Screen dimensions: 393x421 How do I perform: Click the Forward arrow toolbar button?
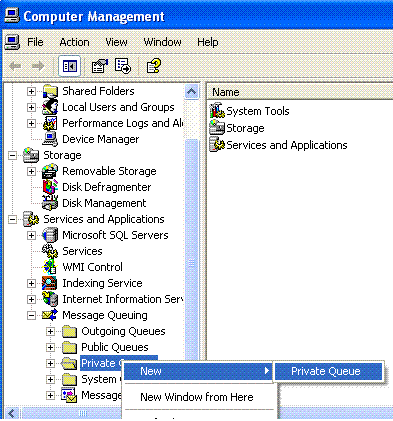click(x=38, y=66)
